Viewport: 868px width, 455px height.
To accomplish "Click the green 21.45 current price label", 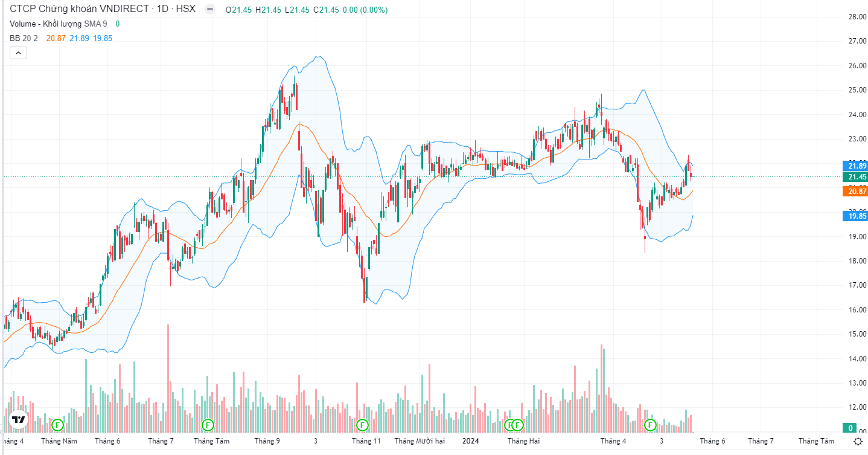I will (x=854, y=177).
